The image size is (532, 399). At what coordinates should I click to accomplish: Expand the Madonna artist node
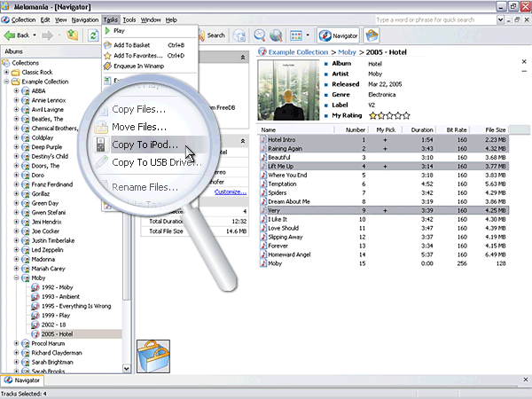(x=16, y=259)
